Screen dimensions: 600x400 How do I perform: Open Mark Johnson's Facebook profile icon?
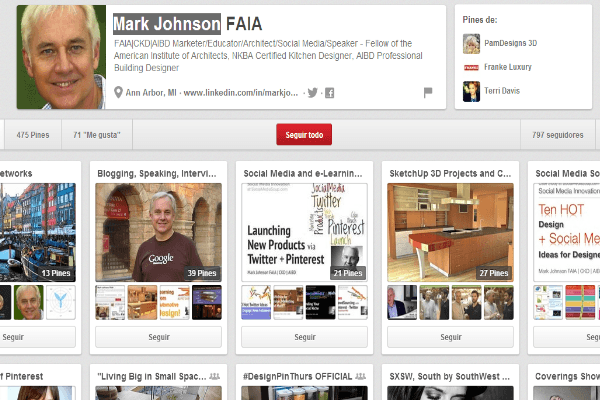(x=329, y=93)
